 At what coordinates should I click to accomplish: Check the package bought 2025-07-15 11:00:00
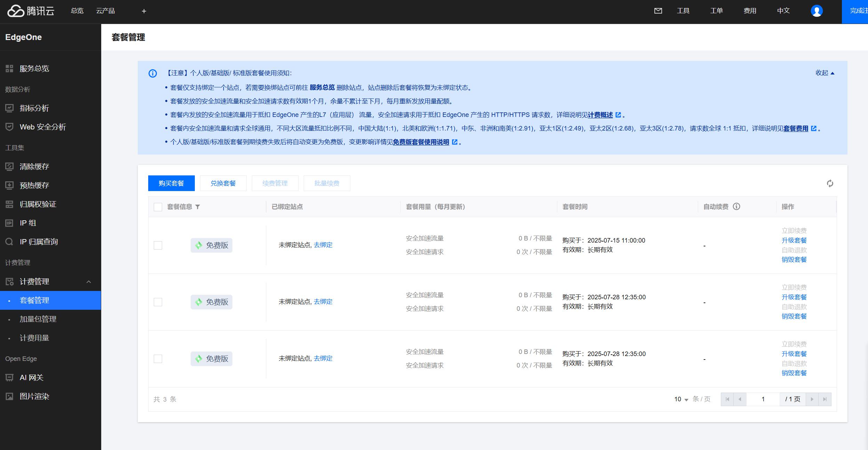pyautogui.click(x=158, y=245)
